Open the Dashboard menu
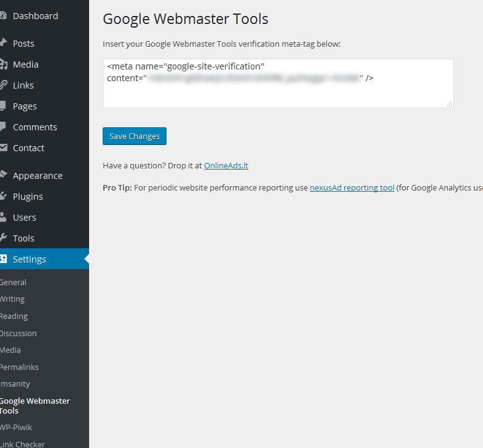Viewport: 483px width, 448px height. (x=36, y=16)
